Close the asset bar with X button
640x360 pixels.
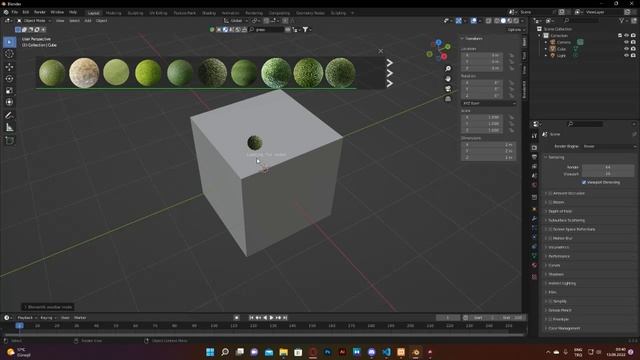coord(380,51)
